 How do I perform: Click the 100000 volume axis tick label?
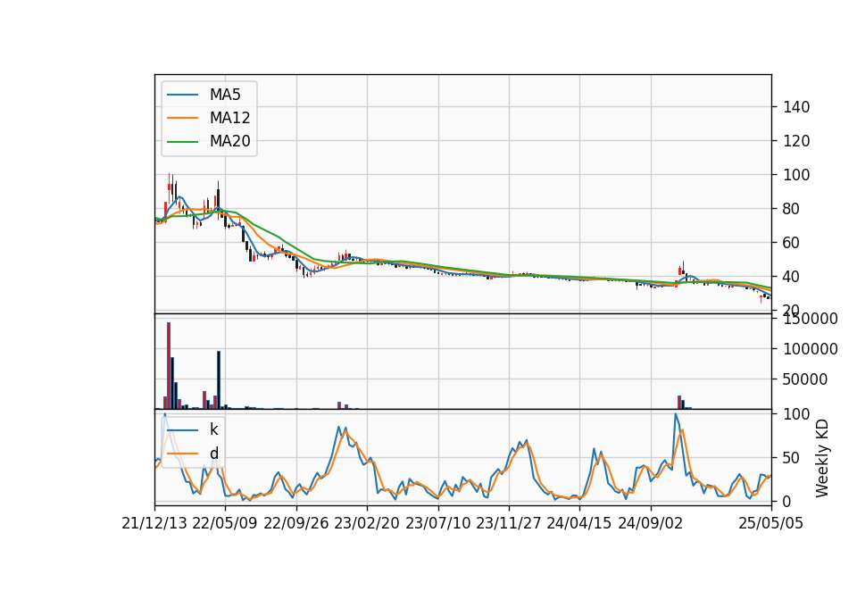[810, 349]
